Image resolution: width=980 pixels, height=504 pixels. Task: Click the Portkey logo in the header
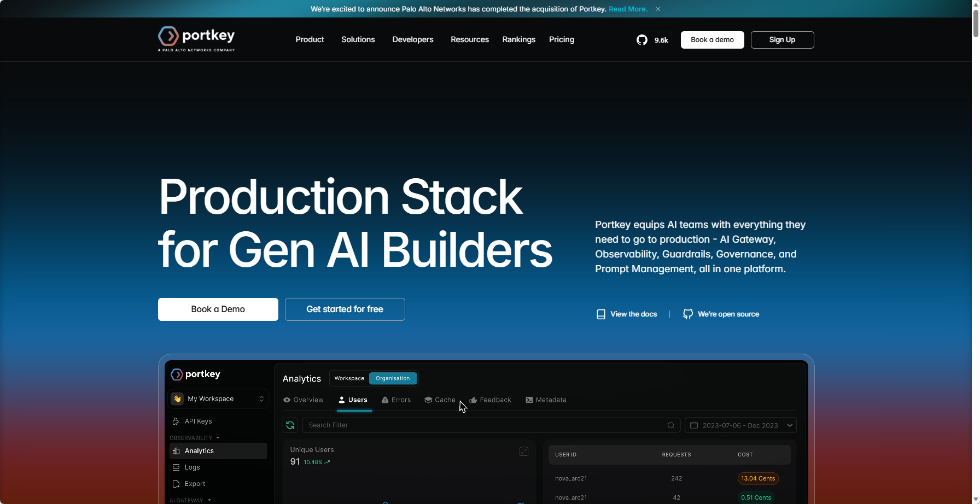(x=196, y=39)
